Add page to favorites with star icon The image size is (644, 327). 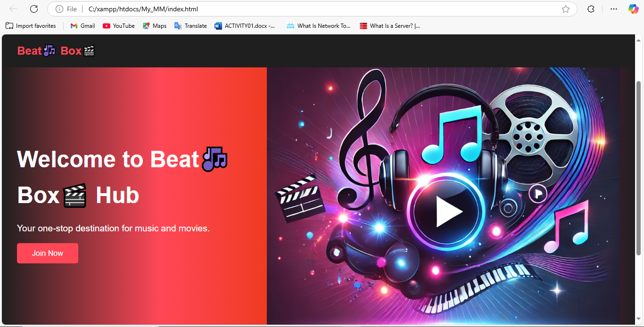coord(566,9)
